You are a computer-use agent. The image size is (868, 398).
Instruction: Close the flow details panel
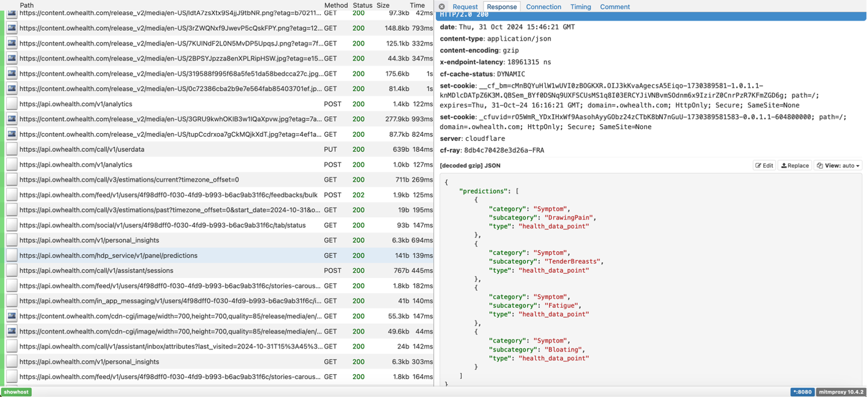(x=442, y=7)
